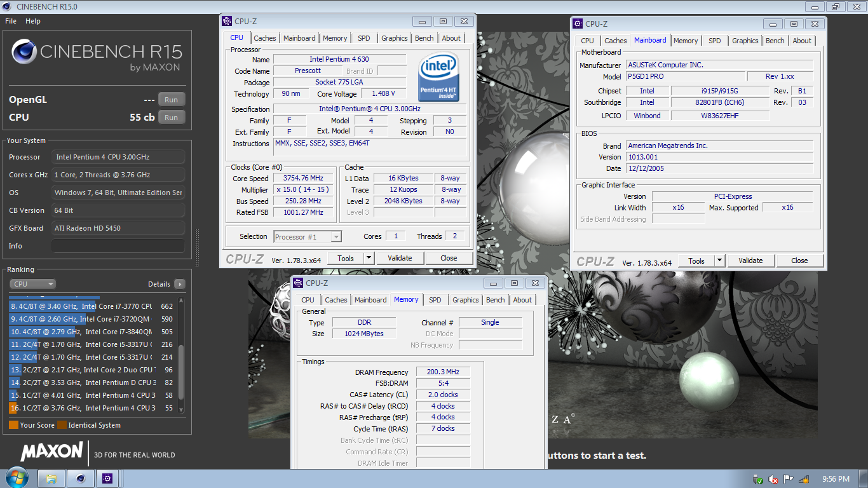Click Close button in the top-center CPU-Z window
This screenshot has width=868, height=488.
[x=449, y=258]
